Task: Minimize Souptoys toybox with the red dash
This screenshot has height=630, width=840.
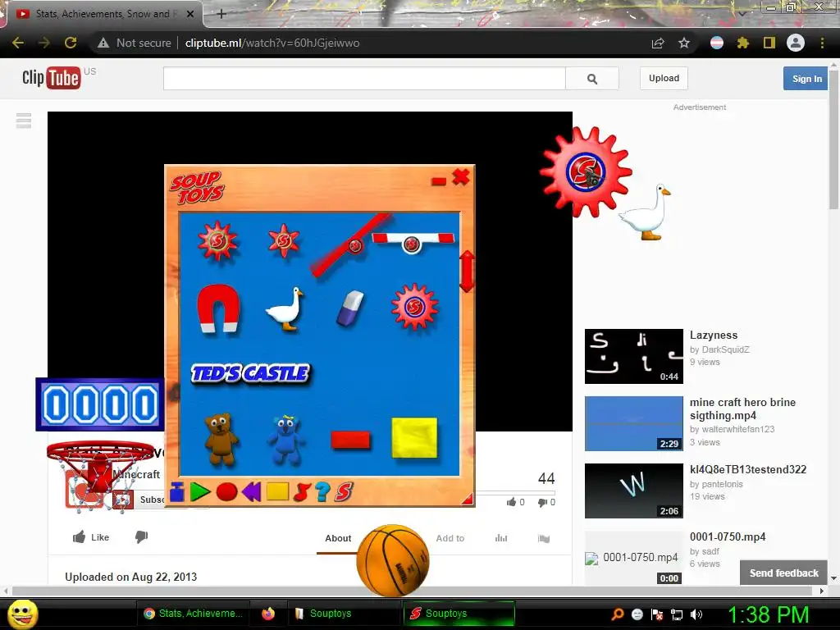Action: point(439,181)
